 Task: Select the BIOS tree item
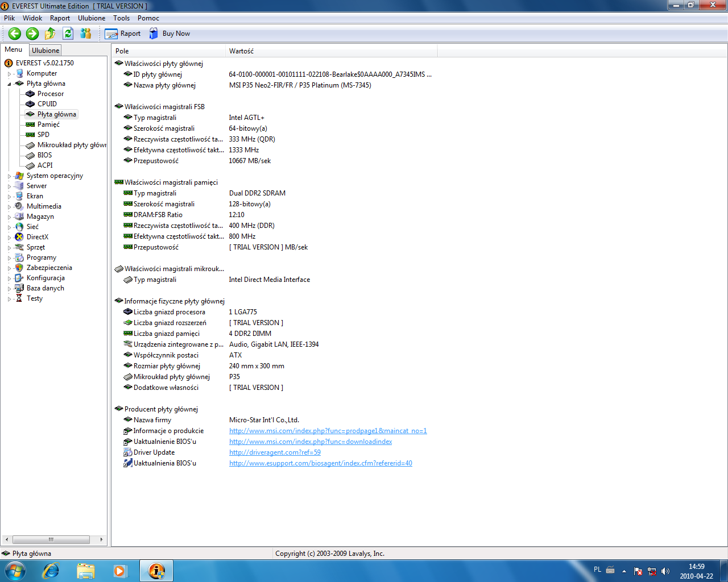pyautogui.click(x=44, y=155)
